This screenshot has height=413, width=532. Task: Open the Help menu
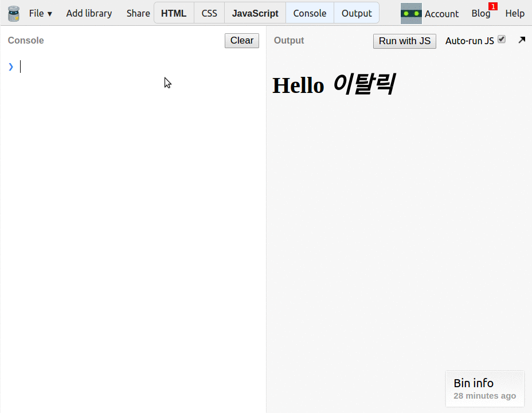click(515, 13)
